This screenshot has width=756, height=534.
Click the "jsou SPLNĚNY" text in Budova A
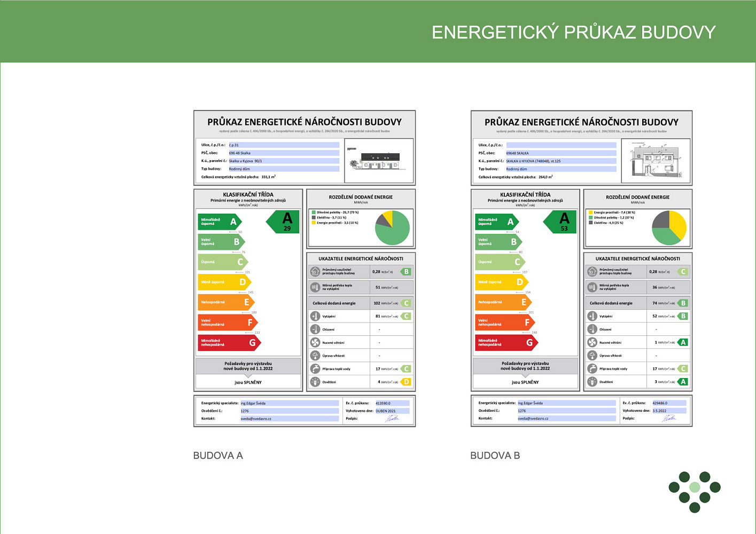pyautogui.click(x=248, y=382)
